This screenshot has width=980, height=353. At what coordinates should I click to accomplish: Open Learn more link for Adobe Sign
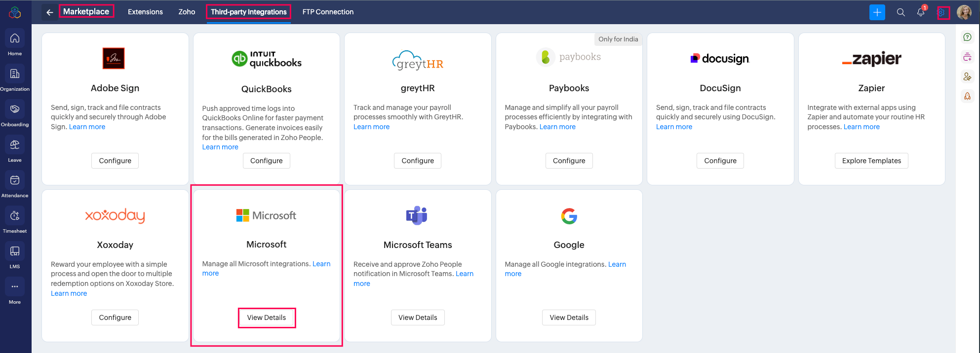pyautogui.click(x=87, y=127)
